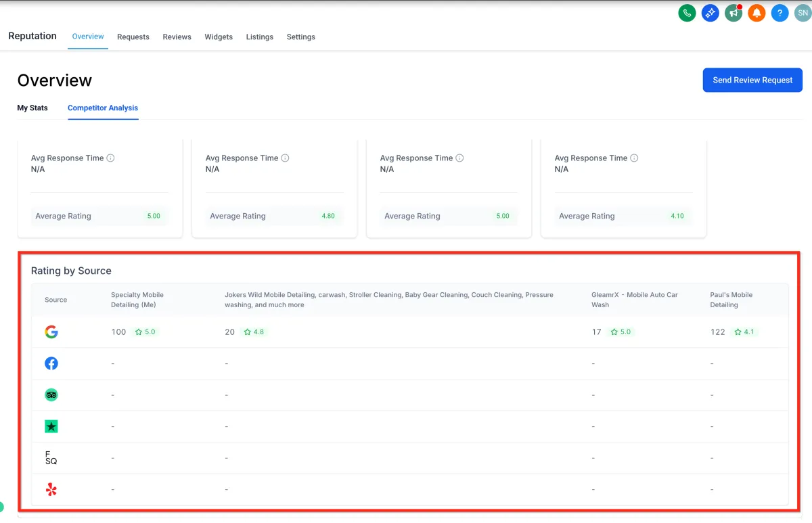Click the Rating by Source heading

pos(71,271)
